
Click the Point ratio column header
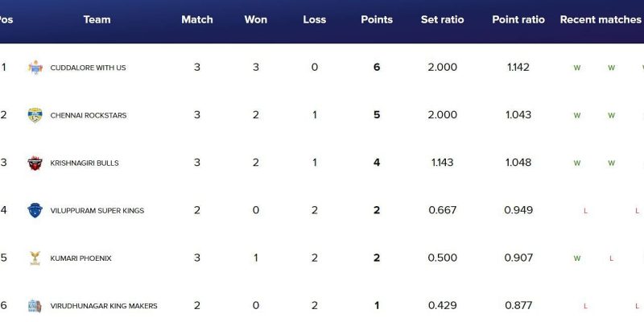point(518,19)
